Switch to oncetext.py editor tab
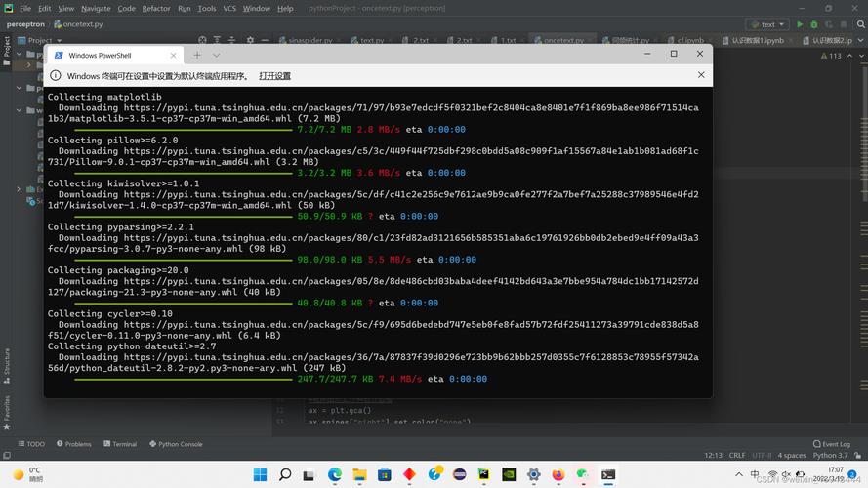This screenshot has width=868, height=488. [561, 40]
